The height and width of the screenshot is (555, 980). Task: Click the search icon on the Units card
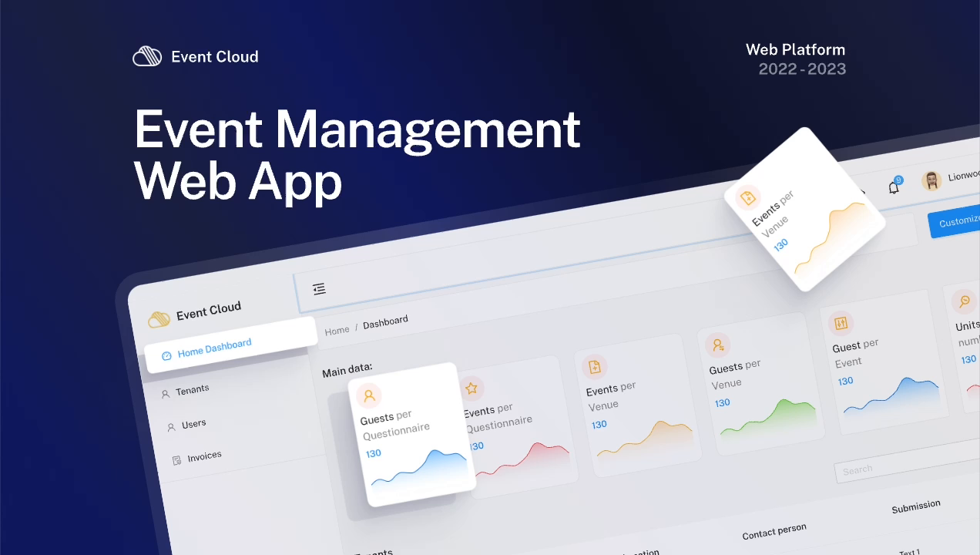pyautogui.click(x=964, y=301)
